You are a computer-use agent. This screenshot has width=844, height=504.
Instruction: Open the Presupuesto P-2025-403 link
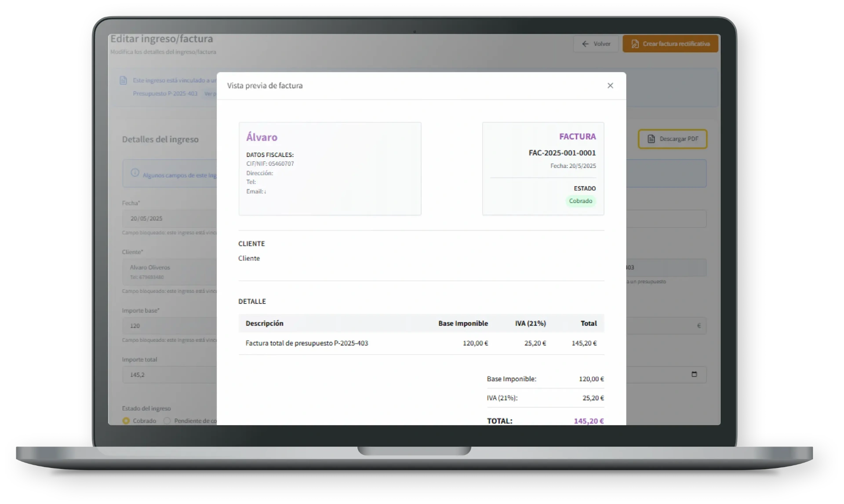165,94
